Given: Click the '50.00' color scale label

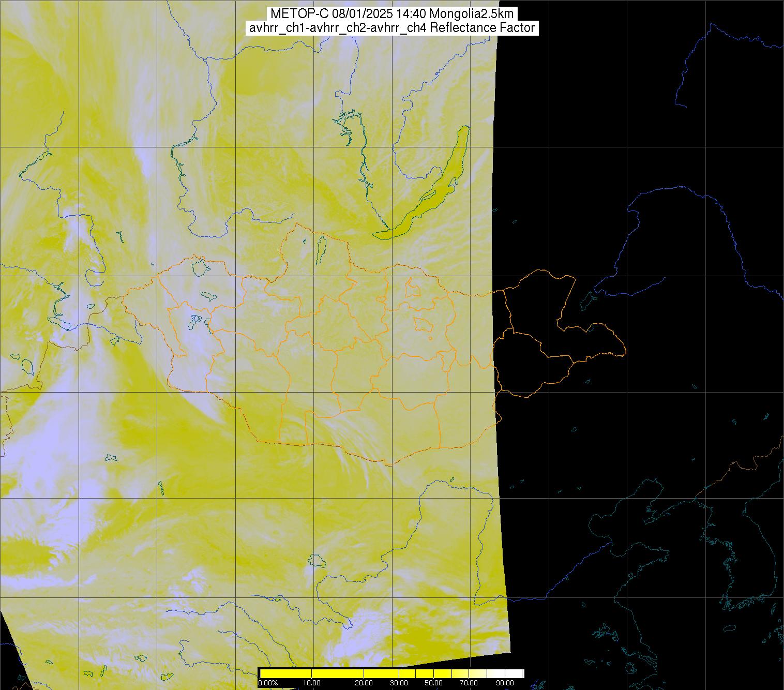Looking at the screenshot, I should click(434, 684).
